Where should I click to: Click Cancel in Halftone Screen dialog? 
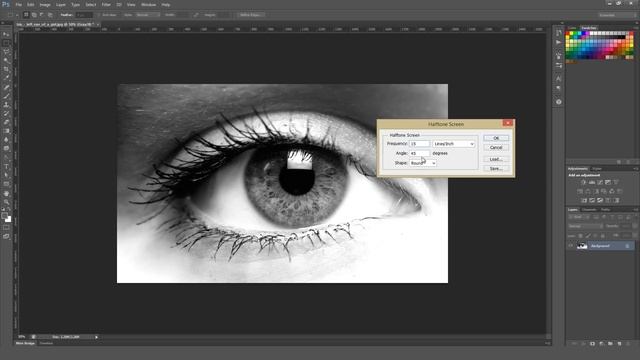click(x=496, y=147)
